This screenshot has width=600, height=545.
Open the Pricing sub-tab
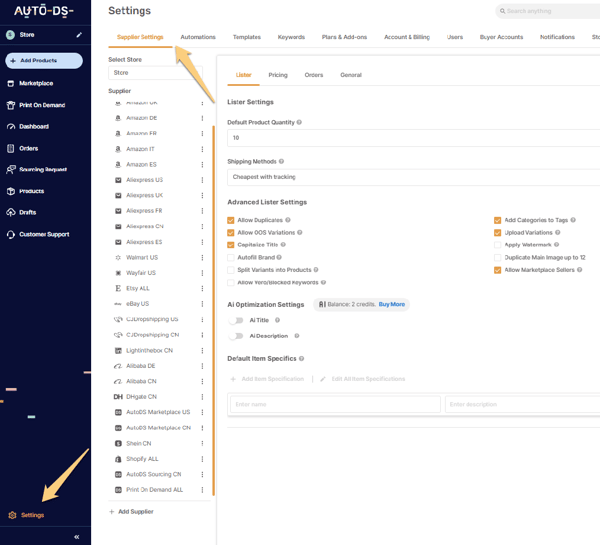coord(278,75)
